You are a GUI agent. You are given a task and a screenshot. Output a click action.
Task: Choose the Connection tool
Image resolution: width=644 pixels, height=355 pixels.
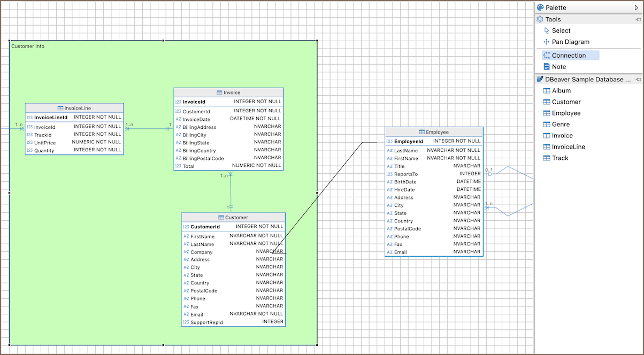tap(569, 56)
